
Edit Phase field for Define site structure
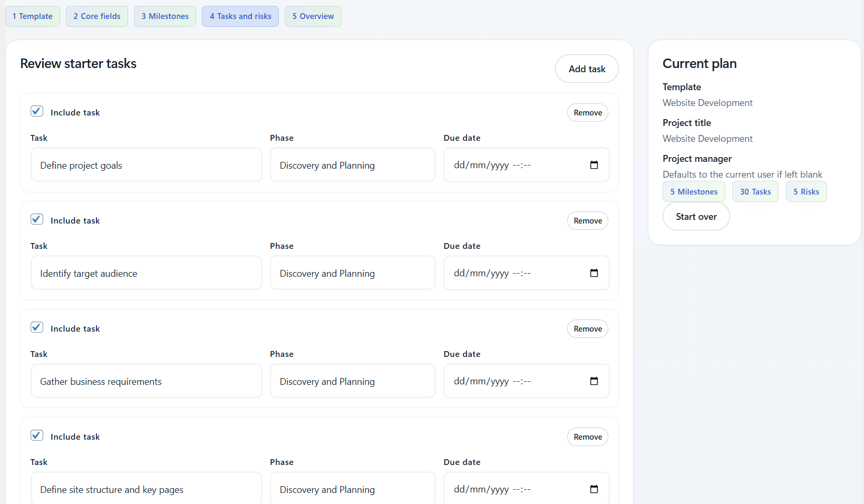click(x=353, y=489)
